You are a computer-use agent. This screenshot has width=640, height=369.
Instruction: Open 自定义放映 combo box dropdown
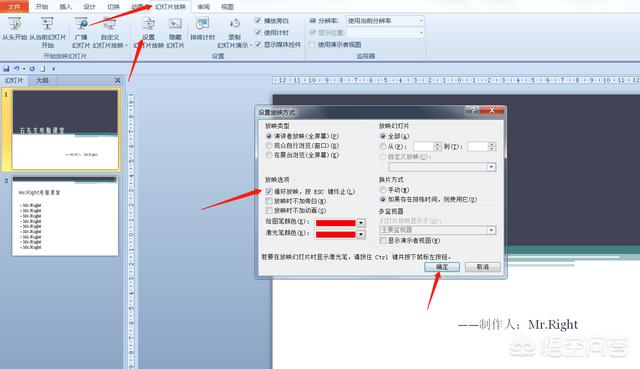pyautogui.click(x=491, y=167)
